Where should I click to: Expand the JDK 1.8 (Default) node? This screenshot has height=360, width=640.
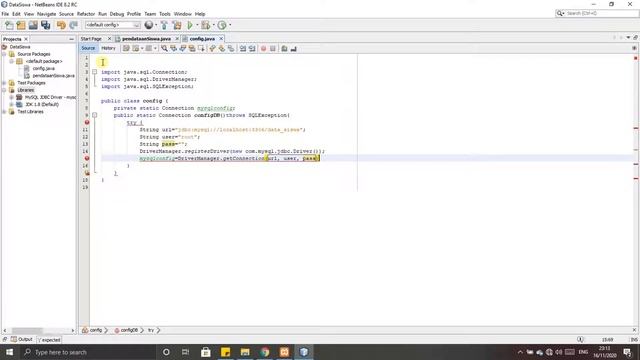tap(11, 104)
